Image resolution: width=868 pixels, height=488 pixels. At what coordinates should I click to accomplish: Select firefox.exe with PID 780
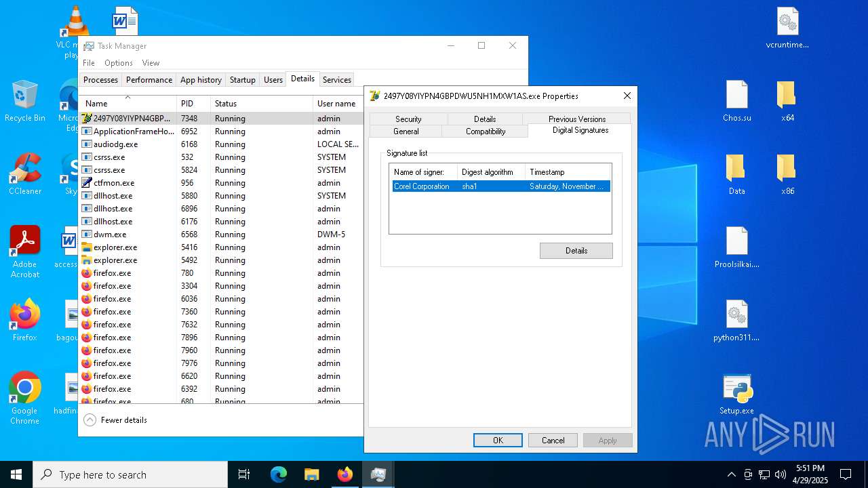(222, 273)
